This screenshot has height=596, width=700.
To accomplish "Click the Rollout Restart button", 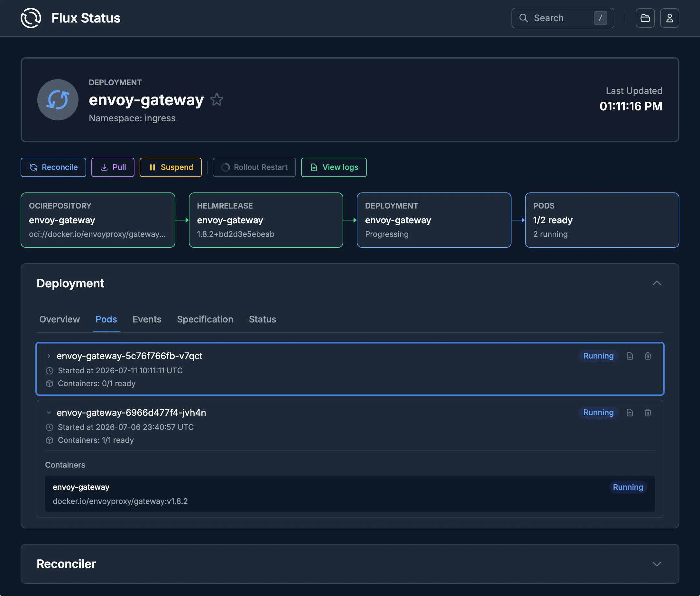I will [x=254, y=167].
